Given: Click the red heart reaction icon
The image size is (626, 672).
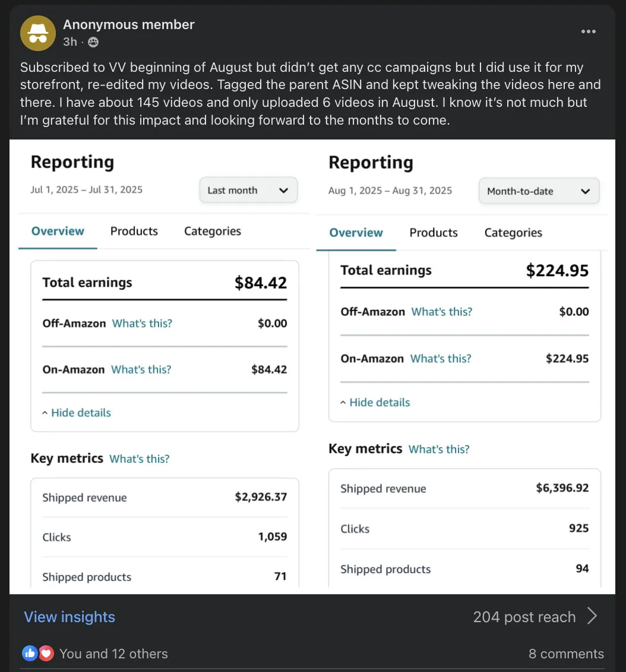Looking at the screenshot, I should (x=46, y=654).
